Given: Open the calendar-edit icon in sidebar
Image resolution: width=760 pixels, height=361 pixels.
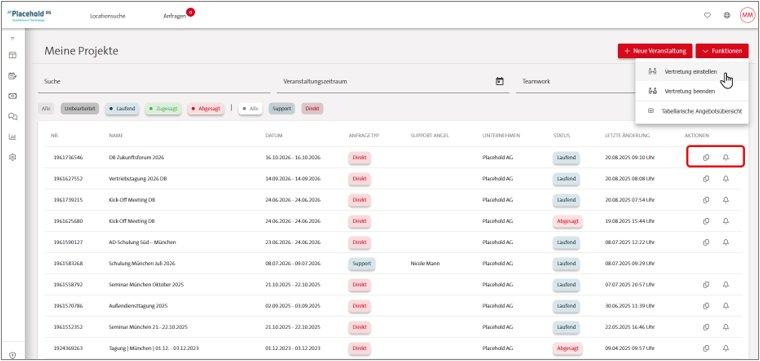Looking at the screenshot, I should [13, 76].
